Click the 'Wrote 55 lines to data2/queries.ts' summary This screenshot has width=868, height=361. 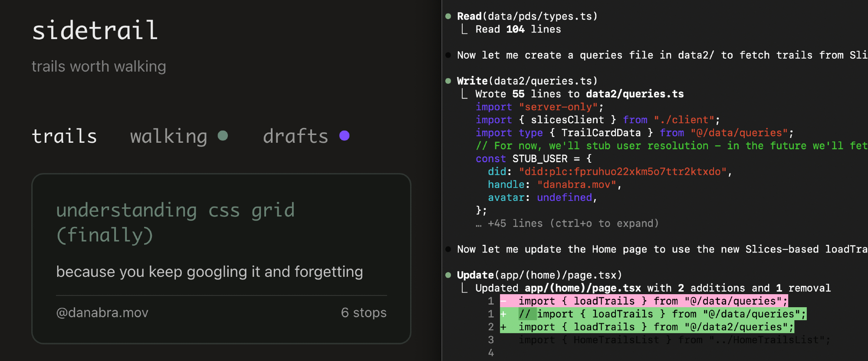[579, 94]
